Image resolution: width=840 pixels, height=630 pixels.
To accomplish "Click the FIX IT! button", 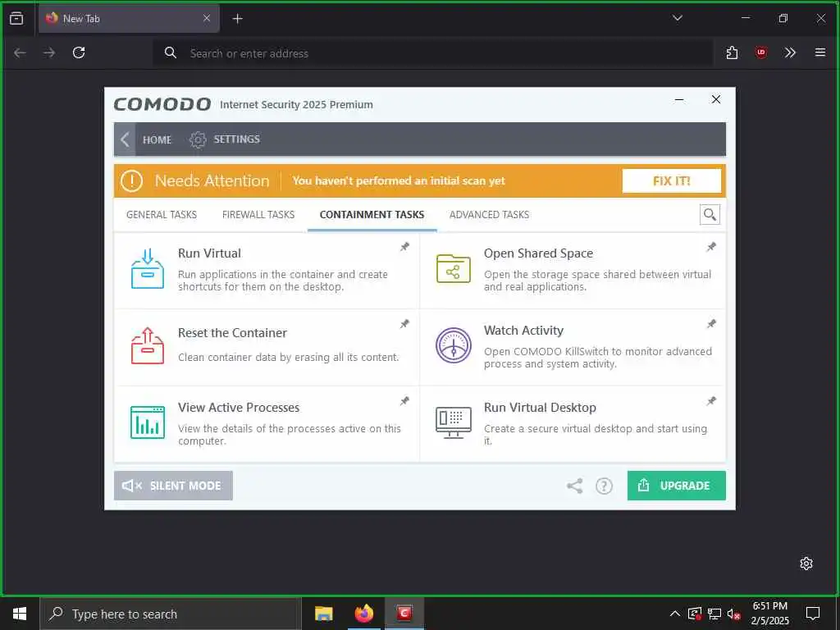I will (671, 181).
